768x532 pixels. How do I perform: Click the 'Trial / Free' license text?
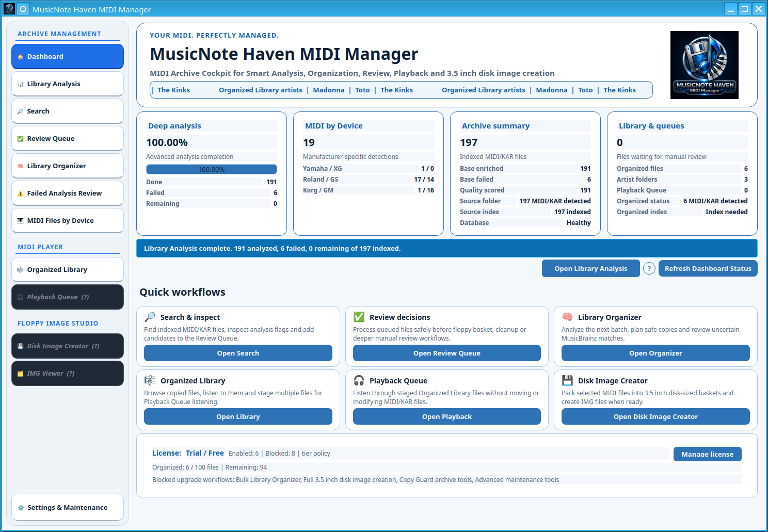click(x=205, y=453)
